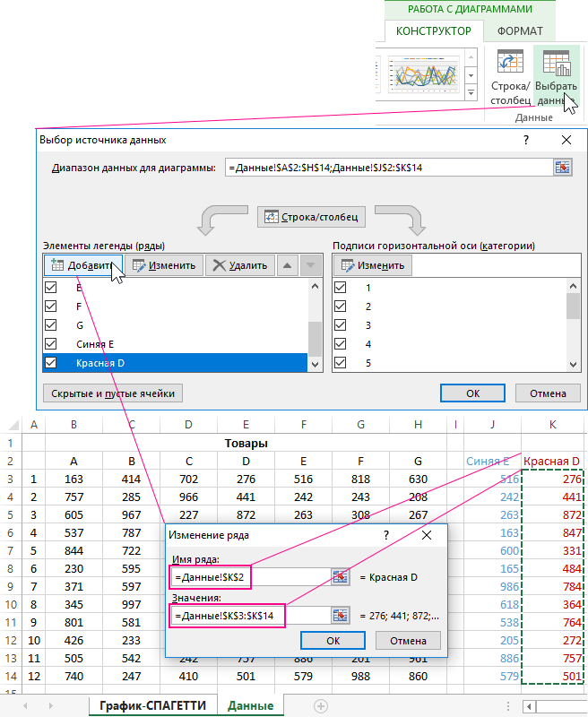Uncheck the Красная D series checkbox
This screenshot has height=717, width=588.
click(x=50, y=363)
